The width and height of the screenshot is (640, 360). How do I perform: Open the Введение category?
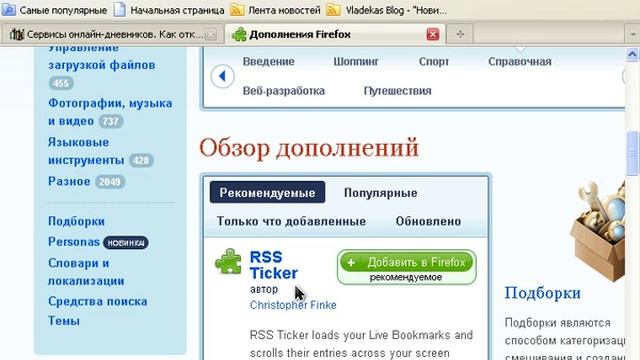pyautogui.click(x=269, y=62)
